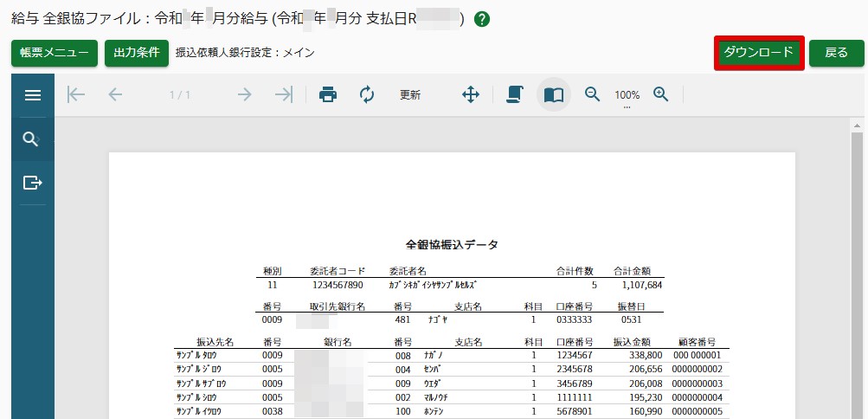Image resolution: width=868 pixels, height=419 pixels.
Task: Click the ｻﾝﾌﾟﾙ ｼﾛｳ row name
Action: click(x=196, y=397)
